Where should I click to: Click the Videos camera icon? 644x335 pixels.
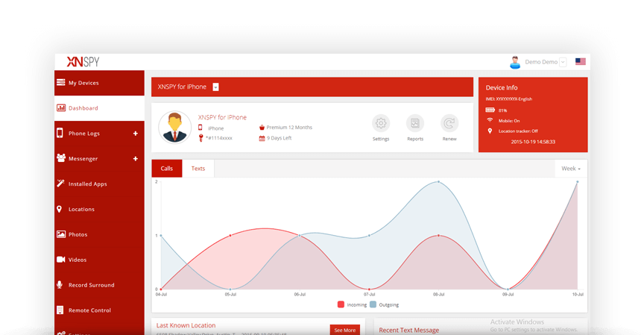pyautogui.click(x=61, y=260)
